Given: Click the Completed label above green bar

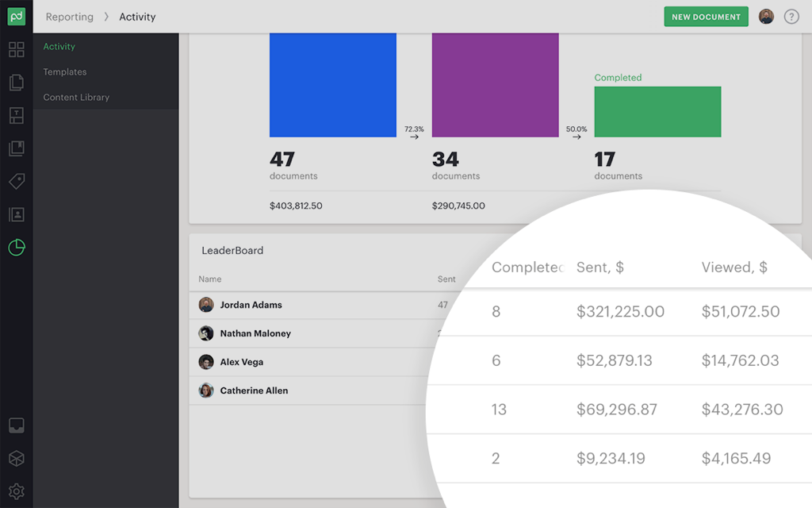Looking at the screenshot, I should click(x=618, y=78).
